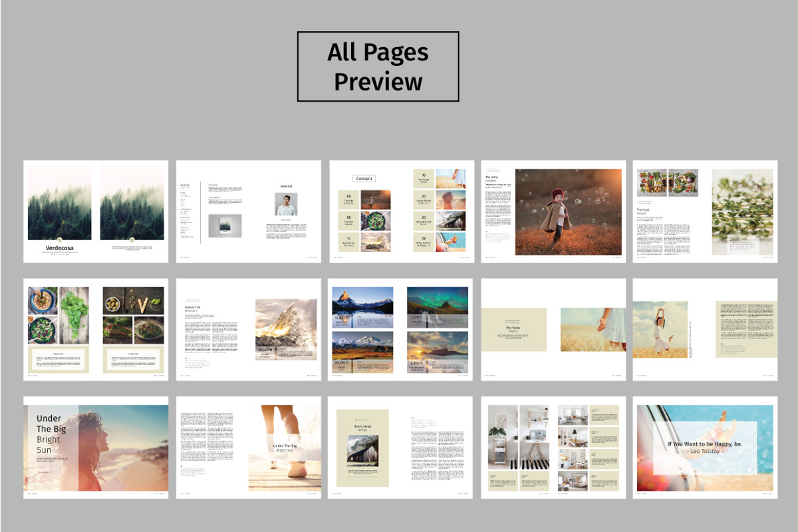The height and width of the screenshot is (532, 798).
Task: Click the "Content" label box
Action: pyautogui.click(x=364, y=178)
